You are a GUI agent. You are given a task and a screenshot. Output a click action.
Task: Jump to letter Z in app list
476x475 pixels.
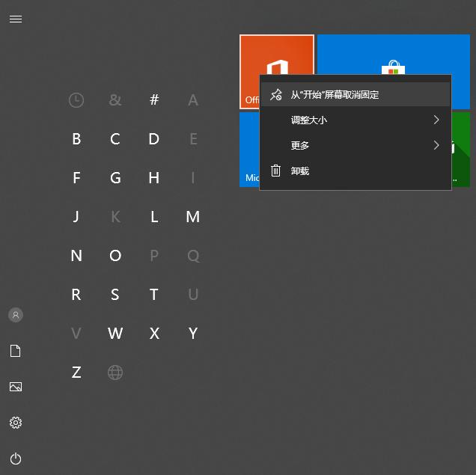[76, 373]
